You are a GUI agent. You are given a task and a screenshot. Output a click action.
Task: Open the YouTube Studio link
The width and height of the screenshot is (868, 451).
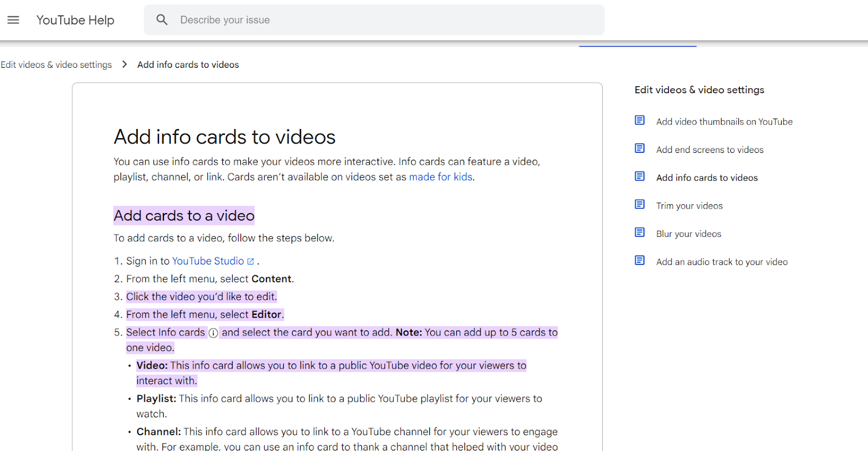pos(208,261)
